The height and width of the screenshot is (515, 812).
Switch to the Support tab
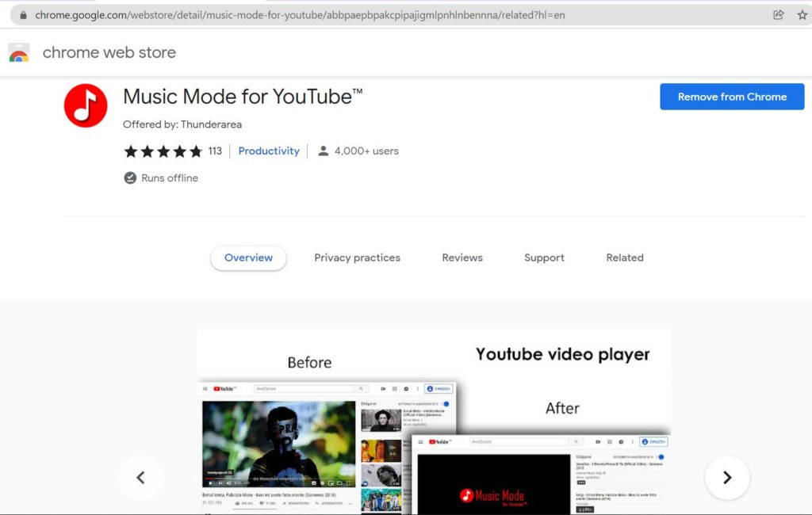tap(544, 257)
